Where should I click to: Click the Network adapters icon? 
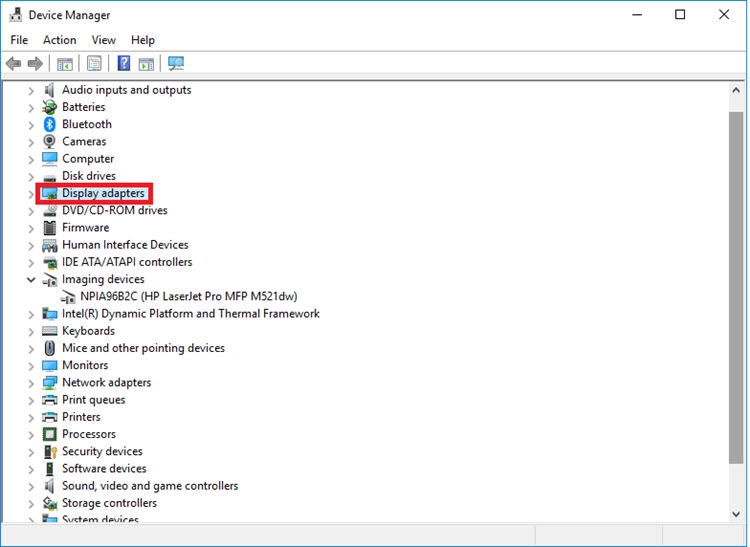tap(49, 383)
